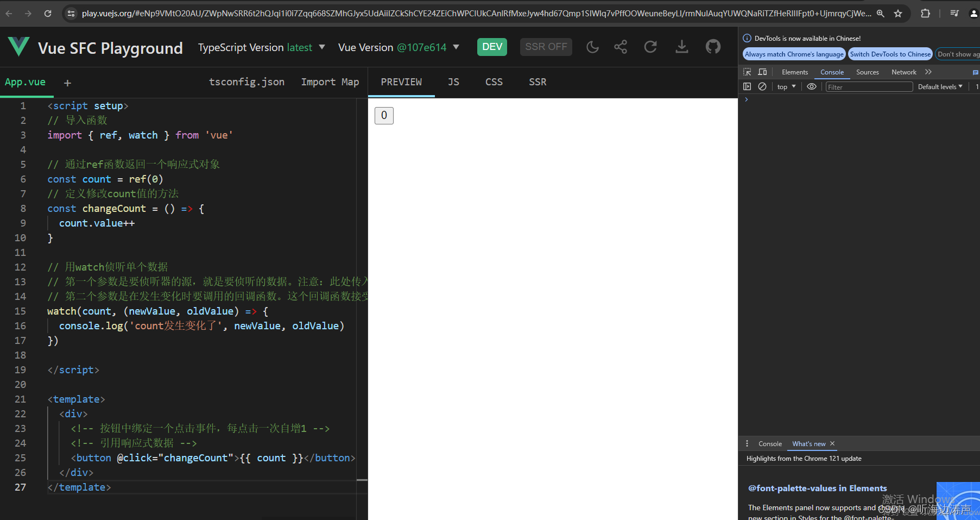Open the media control icon in browser toolbar
This screenshot has height=520, width=980.
(x=954, y=14)
